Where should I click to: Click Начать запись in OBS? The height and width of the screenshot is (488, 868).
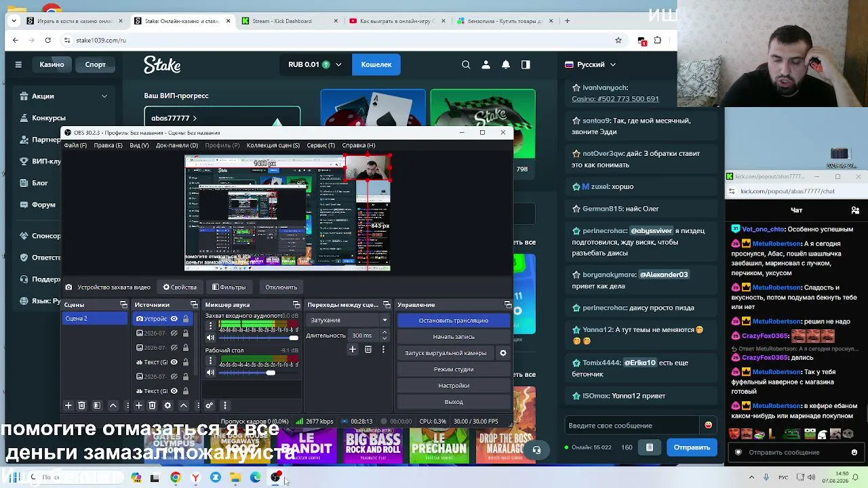tap(454, 337)
